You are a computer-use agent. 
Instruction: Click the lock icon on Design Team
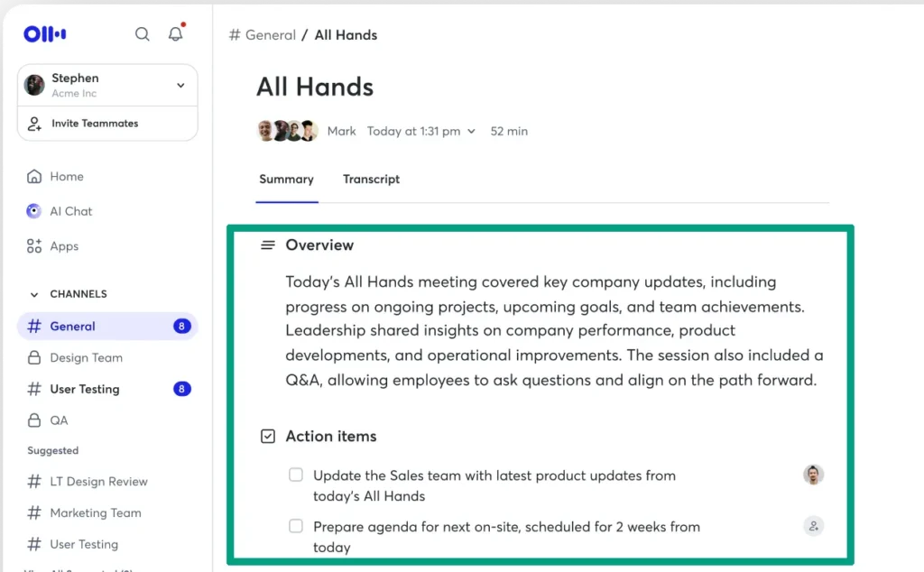point(32,357)
